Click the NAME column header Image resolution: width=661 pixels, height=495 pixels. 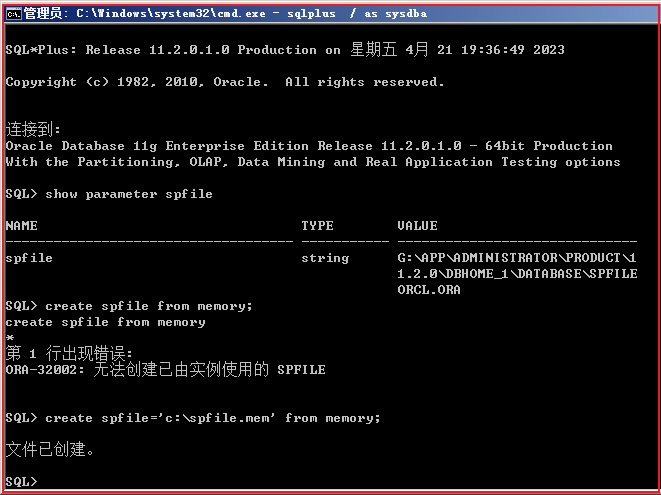(21, 226)
